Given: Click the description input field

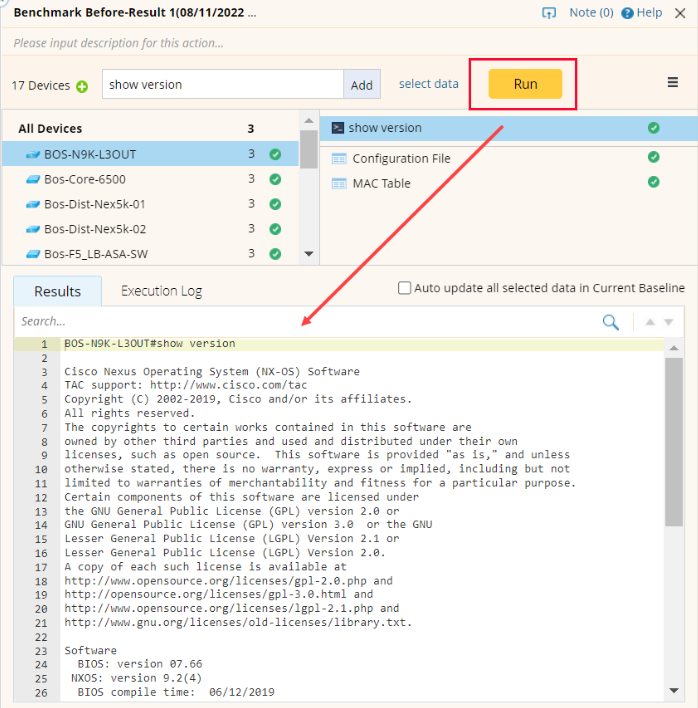Looking at the screenshot, I should (349, 43).
